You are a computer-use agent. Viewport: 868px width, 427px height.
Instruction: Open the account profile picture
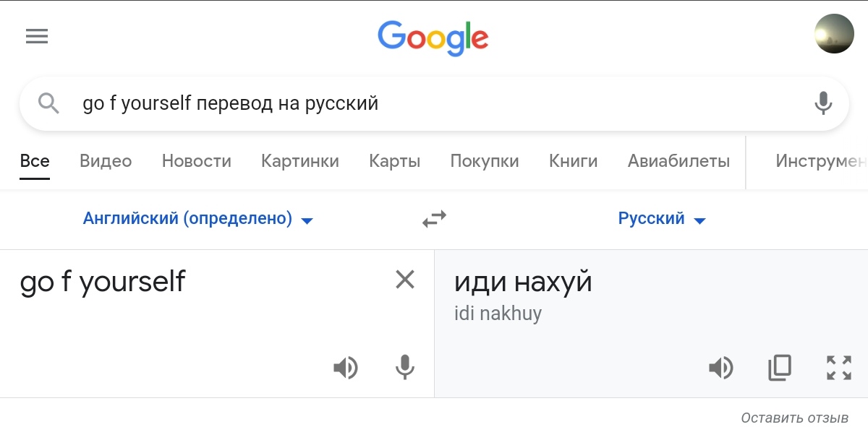click(833, 34)
